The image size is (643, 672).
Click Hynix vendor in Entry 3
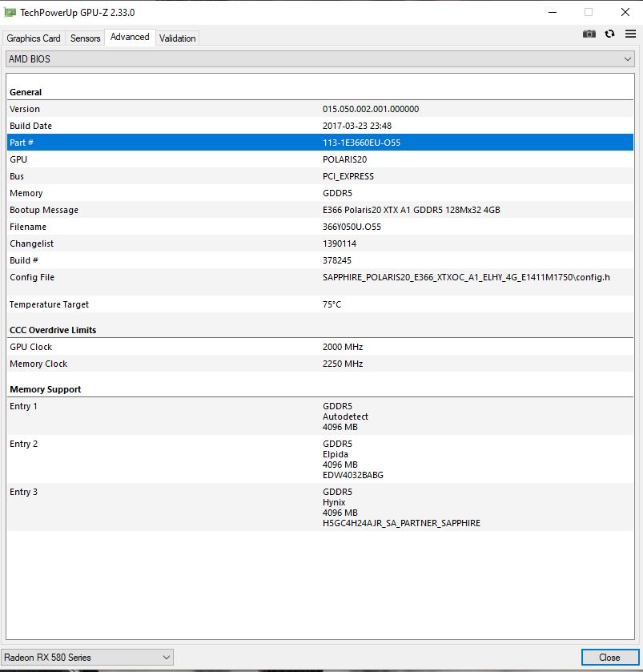pos(334,502)
